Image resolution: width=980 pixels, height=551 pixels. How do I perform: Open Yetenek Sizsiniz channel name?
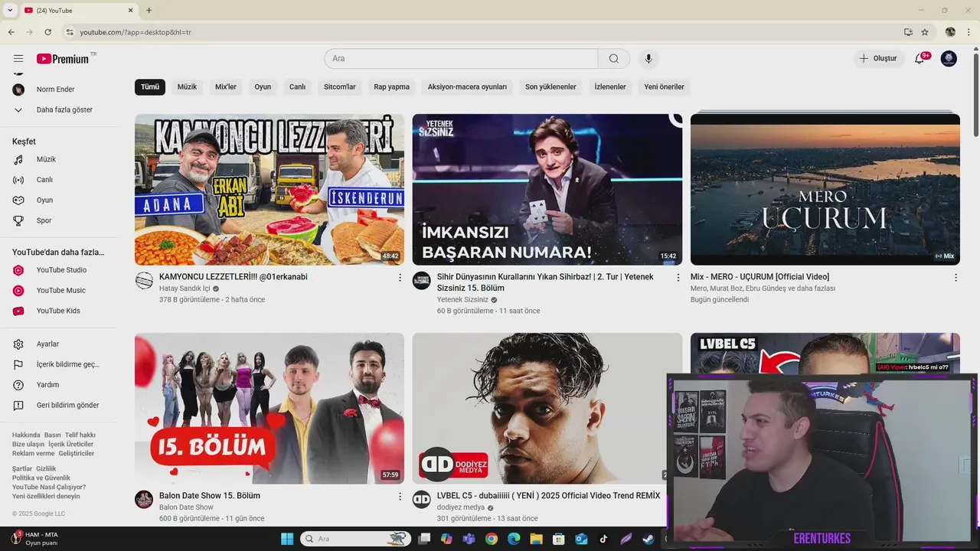pos(462,300)
